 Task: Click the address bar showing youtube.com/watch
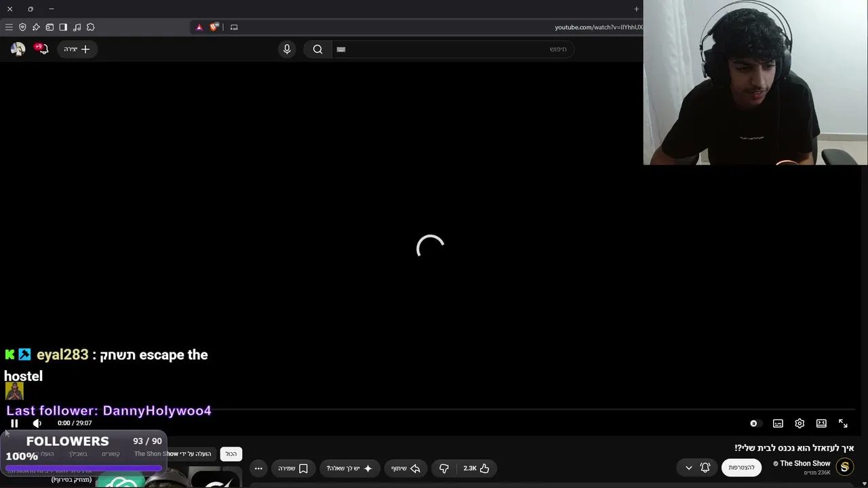[x=598, y=27]
